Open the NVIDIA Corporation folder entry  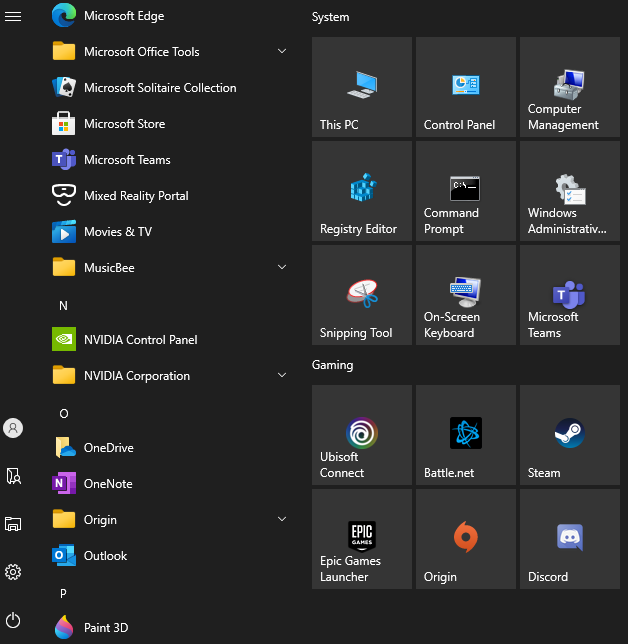point(170,376)
